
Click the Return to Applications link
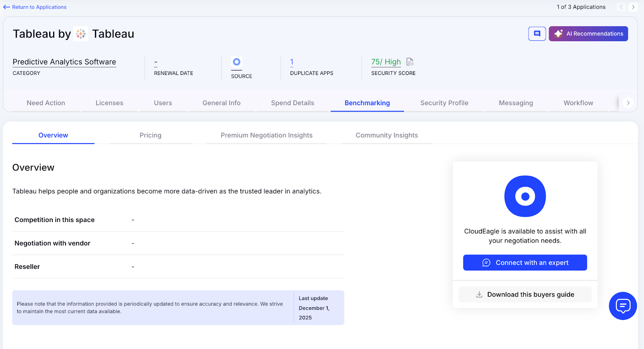pyautogui.click(x=39, y=7)
